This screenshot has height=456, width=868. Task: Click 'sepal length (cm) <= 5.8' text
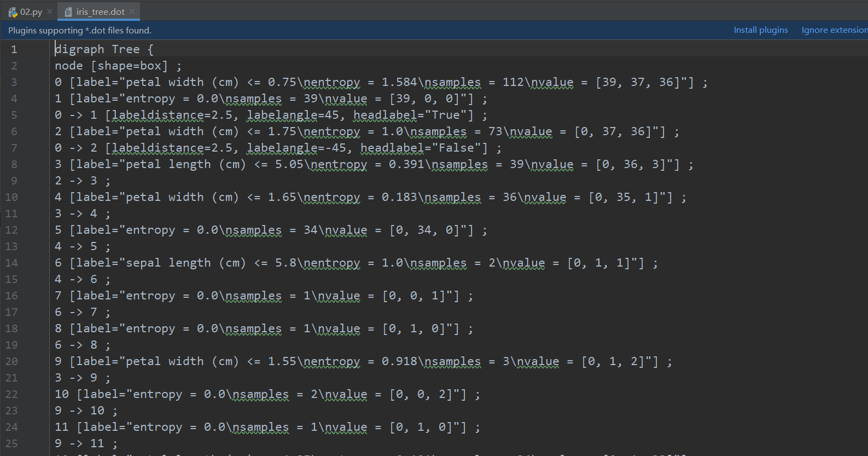click(211, 263)
